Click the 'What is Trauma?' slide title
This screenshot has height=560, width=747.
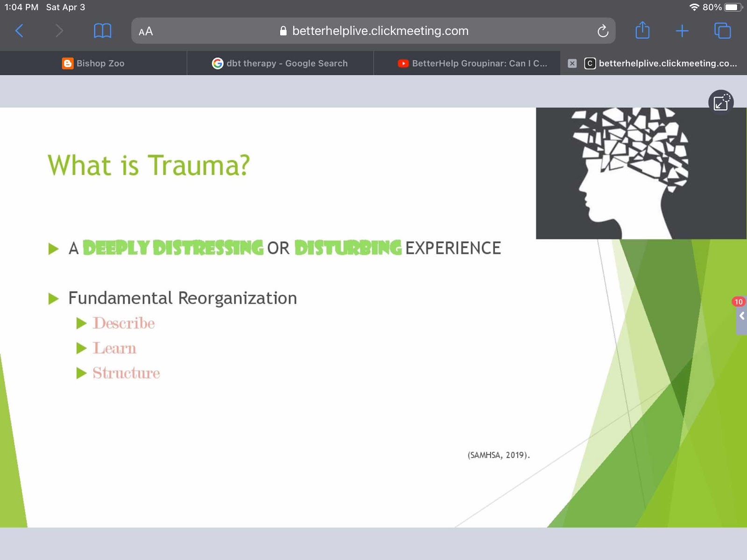tap(149, 165)
